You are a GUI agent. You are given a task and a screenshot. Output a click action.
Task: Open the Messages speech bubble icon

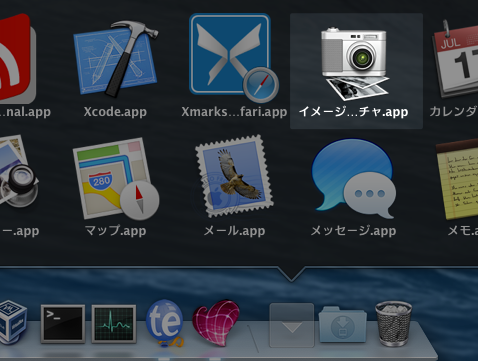point(354,179)
